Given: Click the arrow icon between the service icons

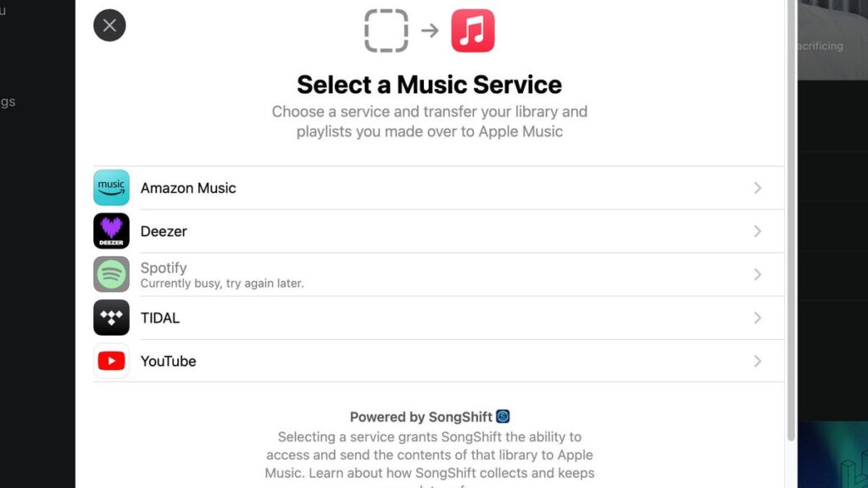Looking at the screenshot, I should tap(428, 28).
